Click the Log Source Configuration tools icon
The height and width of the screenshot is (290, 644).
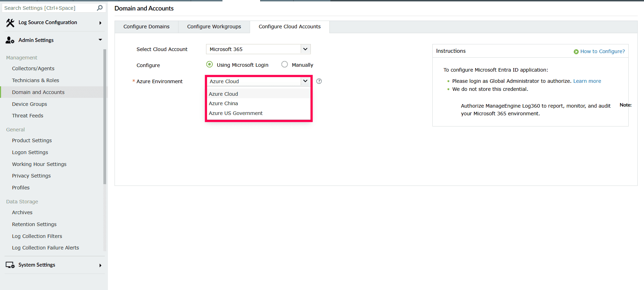[x=10, y=23]
